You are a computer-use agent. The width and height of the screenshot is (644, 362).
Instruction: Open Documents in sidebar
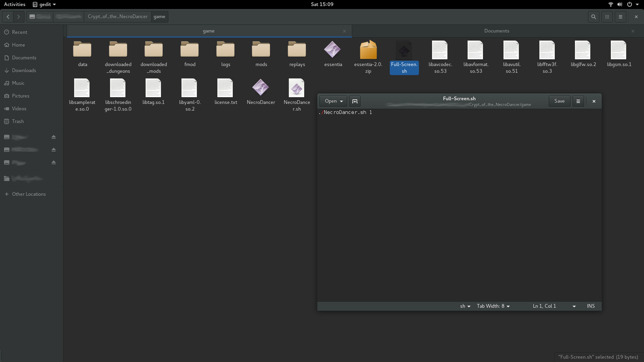(32, 58)
